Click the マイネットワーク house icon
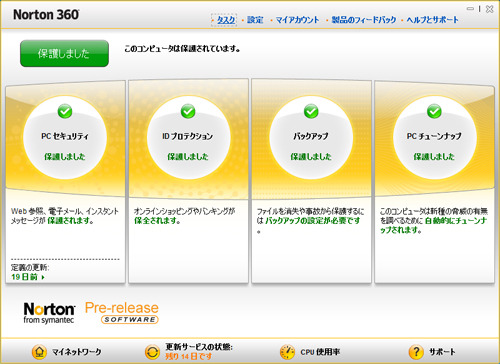This screenshot has height=364, width=500. pyautogui.click(x=39, y=352)
